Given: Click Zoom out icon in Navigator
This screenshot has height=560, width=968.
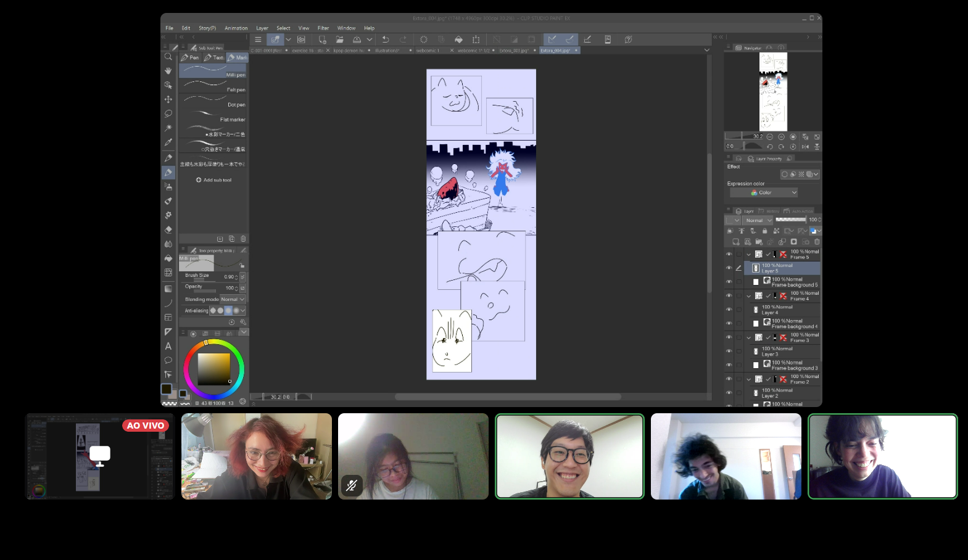Looking at the screenshot, I should [769, 137].
